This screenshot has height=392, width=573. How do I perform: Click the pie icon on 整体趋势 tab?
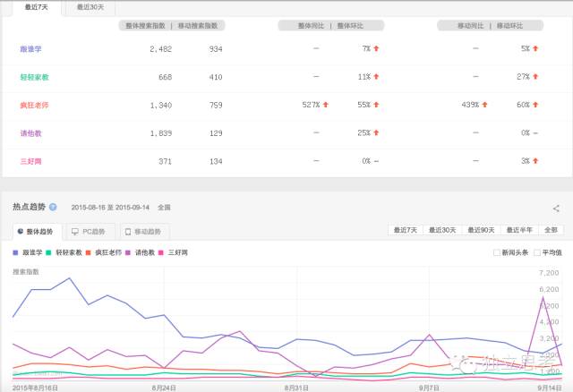[x=20, y=232]
